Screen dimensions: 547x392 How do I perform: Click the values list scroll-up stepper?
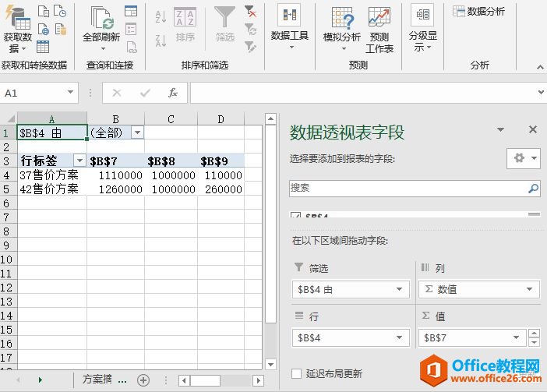pyautogui.click(x=534, y=334)
